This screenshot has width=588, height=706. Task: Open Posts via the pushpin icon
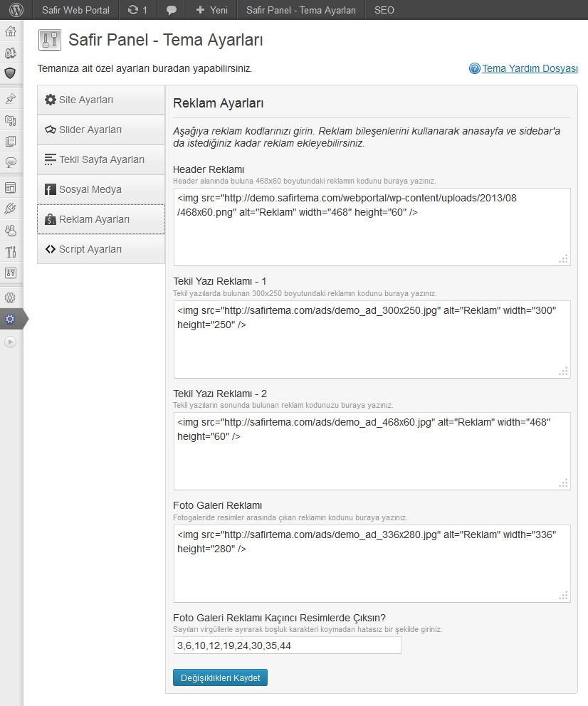tap(11, 99)
